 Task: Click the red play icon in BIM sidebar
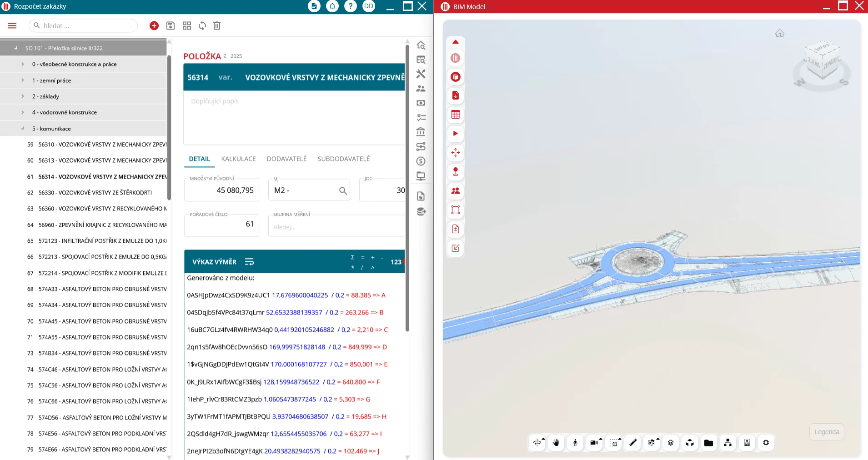click(x=455, y=134)
